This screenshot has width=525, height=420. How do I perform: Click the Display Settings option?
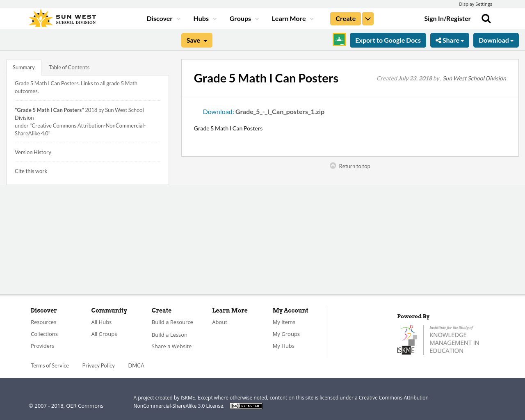(x=475, y=3)
